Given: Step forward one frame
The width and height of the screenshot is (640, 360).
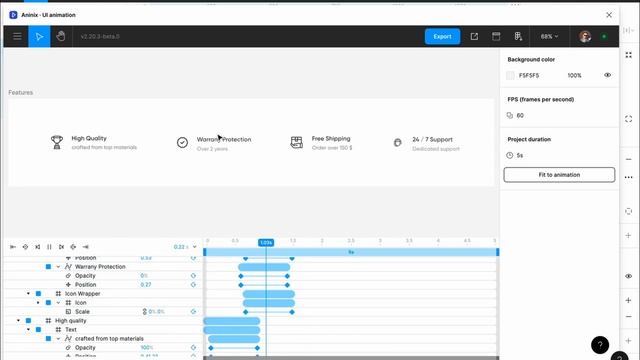Looking at the screenshot, I should click(x=61, y=247).
